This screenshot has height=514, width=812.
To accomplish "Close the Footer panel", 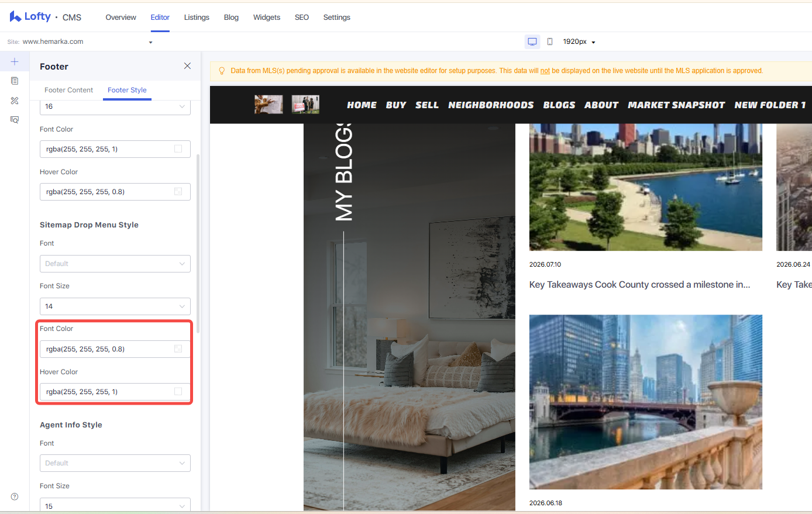I will click(187, 66).
